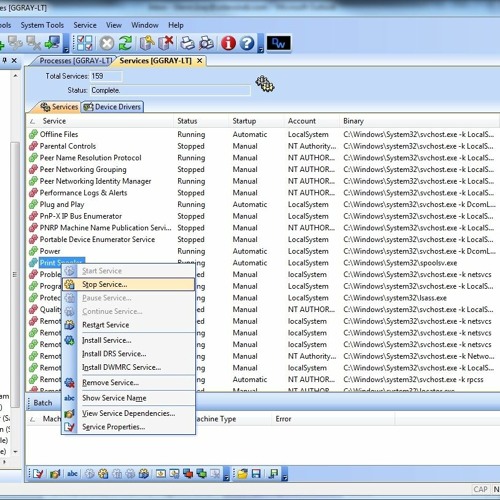
Task: Choose Install Service... in context menu
Action: pyautogui.click(x=129, y=340)
